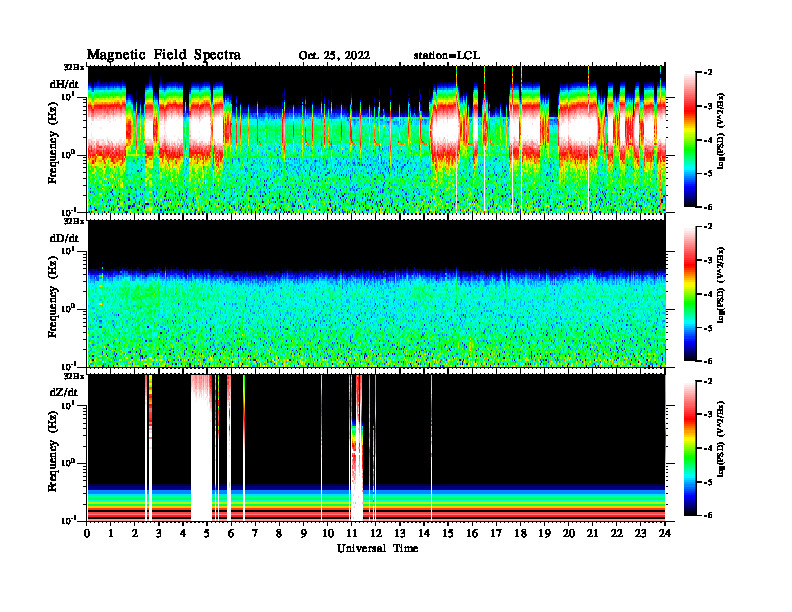Click the '-3' label on dZ/dt color bar

(707, 415)
